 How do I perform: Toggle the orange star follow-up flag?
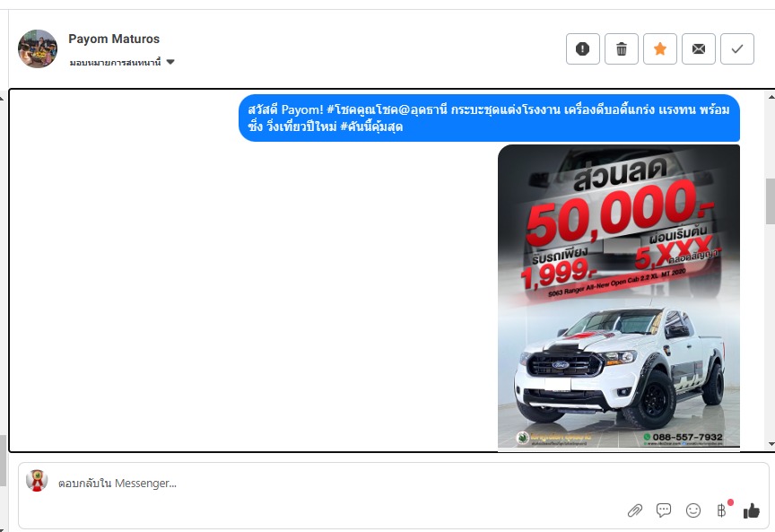tap(660, 49)
